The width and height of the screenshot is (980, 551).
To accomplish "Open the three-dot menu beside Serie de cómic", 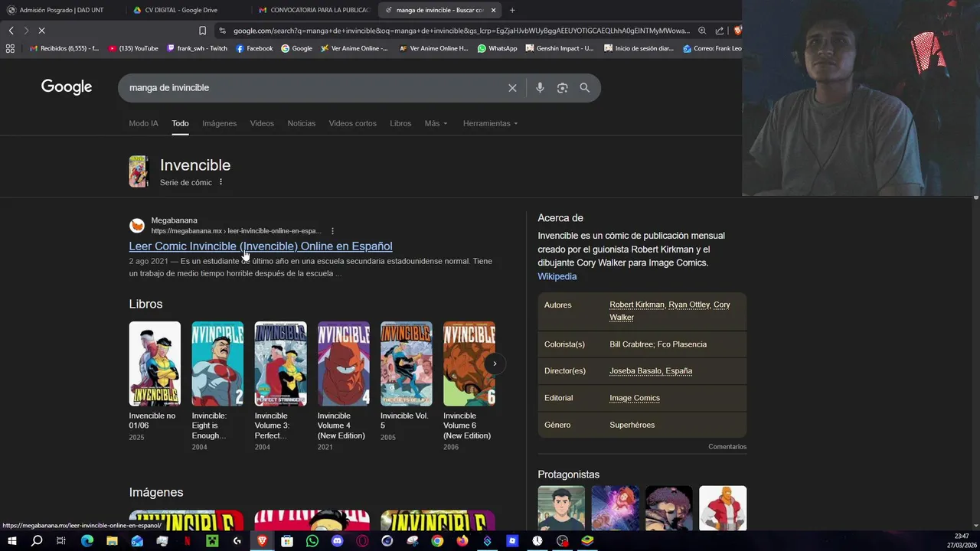I will [220, 182].
